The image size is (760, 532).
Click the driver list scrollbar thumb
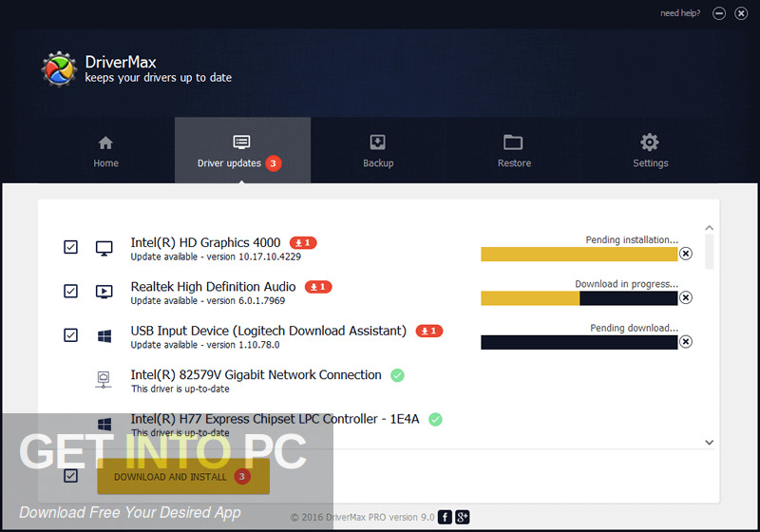(709, 252)
